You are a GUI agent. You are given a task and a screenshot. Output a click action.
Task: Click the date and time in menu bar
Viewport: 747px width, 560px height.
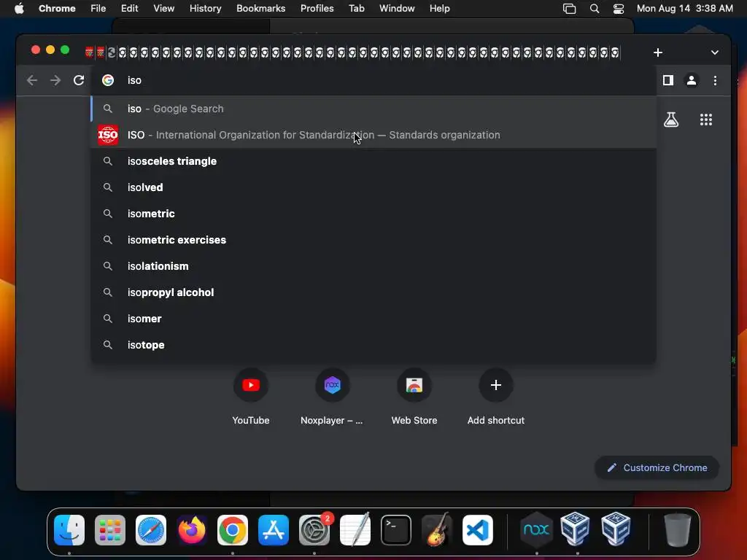684,9
